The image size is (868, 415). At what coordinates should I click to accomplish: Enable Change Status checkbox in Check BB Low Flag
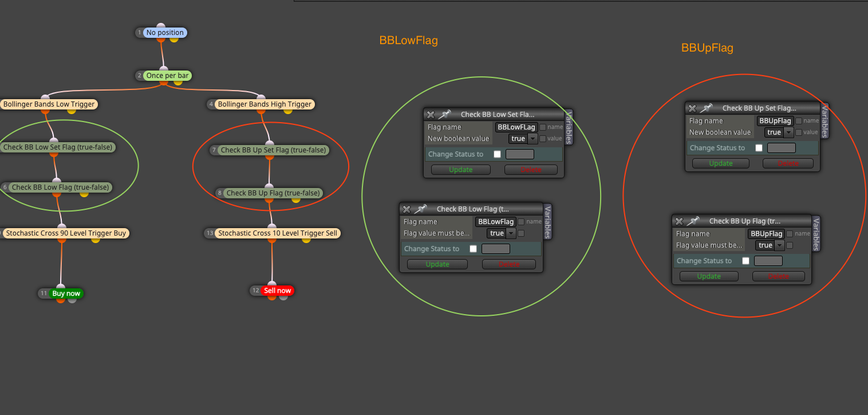[473, 249]
